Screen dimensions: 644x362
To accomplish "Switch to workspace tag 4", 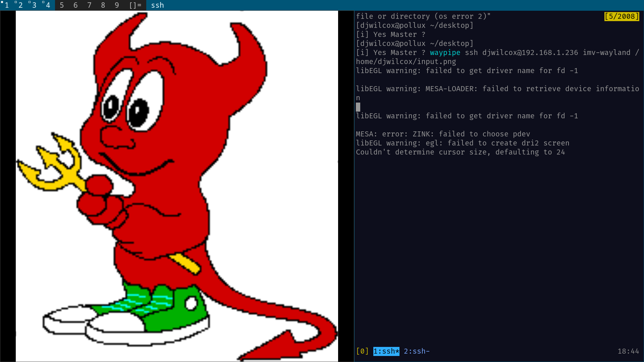I will click(48, 5).
